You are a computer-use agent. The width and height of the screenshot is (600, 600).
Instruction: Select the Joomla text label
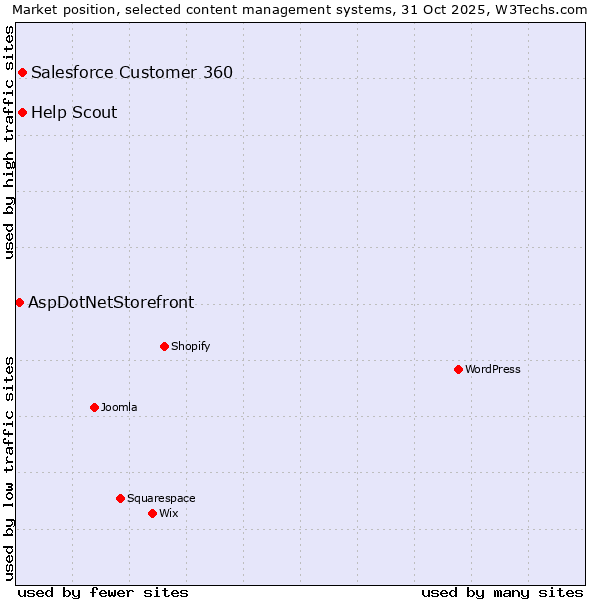tap(119, 407)
